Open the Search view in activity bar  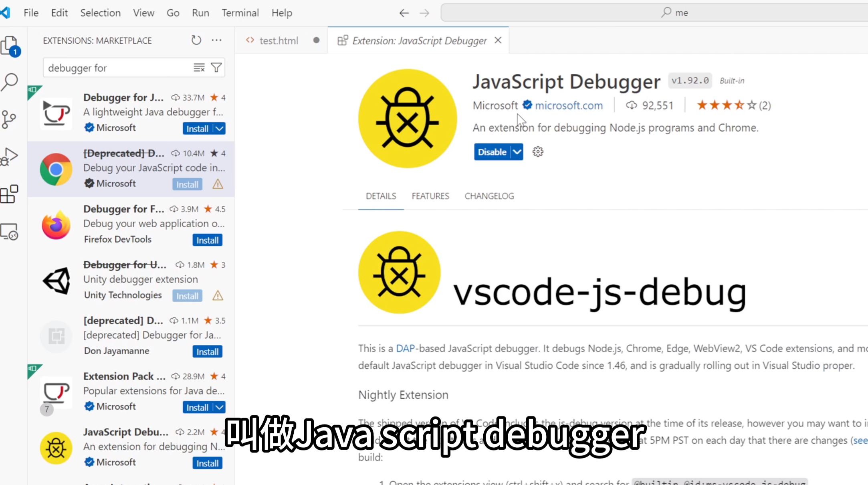coord(10,82)
